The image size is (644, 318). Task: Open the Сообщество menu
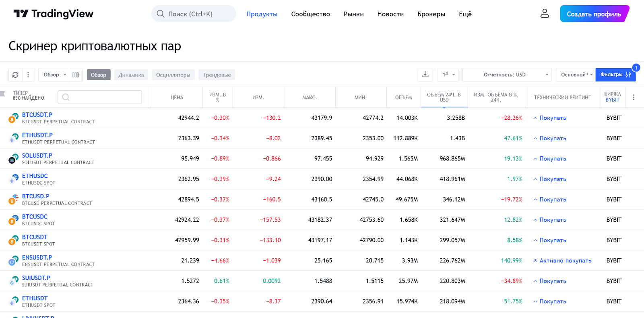(x=310, y=14)
